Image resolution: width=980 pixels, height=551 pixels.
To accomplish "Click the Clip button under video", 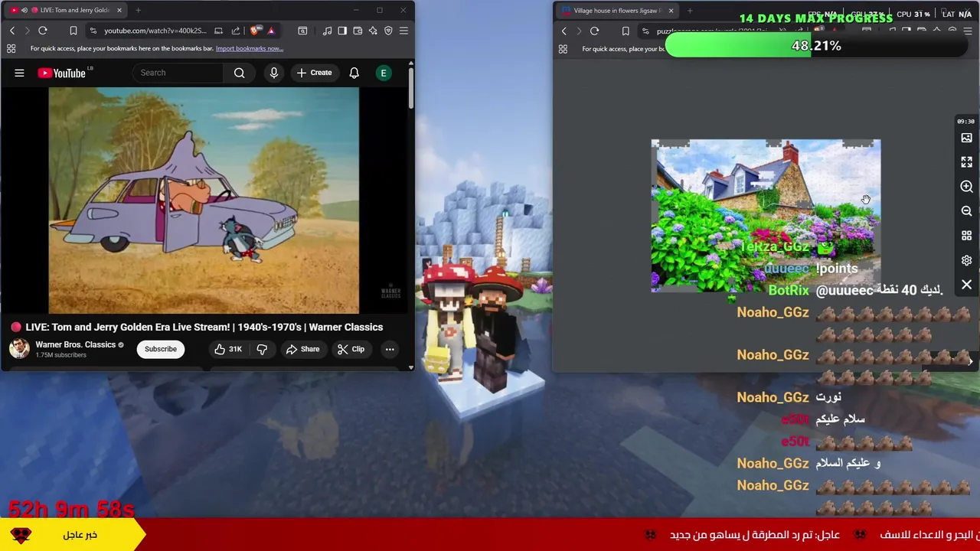I will tap(351, 349).
